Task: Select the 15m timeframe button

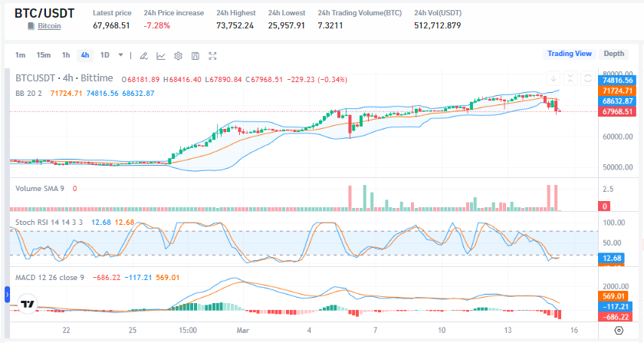Action: pos(44,55)
